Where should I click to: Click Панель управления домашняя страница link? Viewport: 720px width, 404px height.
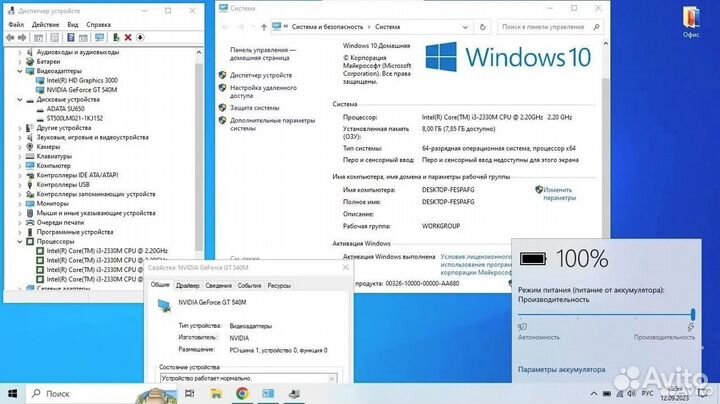point(263,54)
